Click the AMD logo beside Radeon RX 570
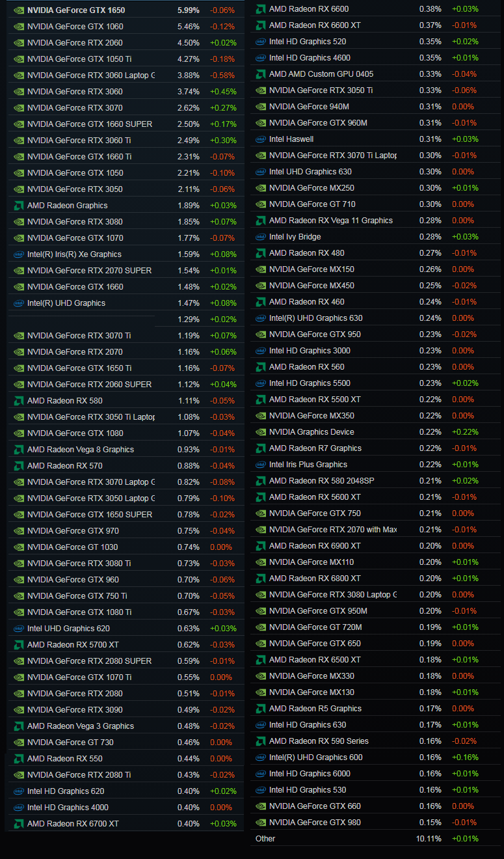This screenshot has width=504, height=859. coord(19,466)
